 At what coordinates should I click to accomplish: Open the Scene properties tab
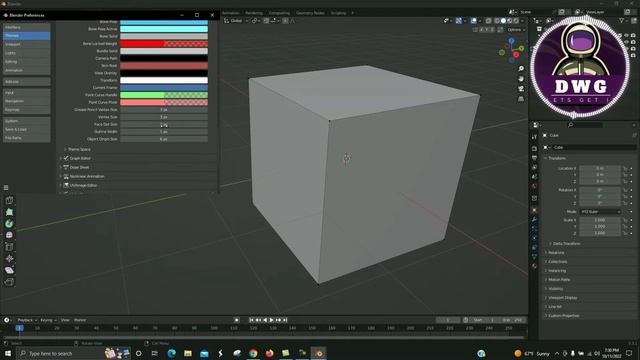tap(534, 176)
